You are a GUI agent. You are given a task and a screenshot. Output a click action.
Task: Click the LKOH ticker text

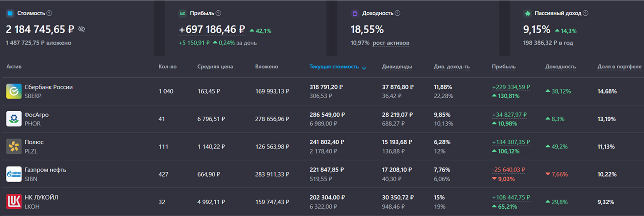pos(32,207)
